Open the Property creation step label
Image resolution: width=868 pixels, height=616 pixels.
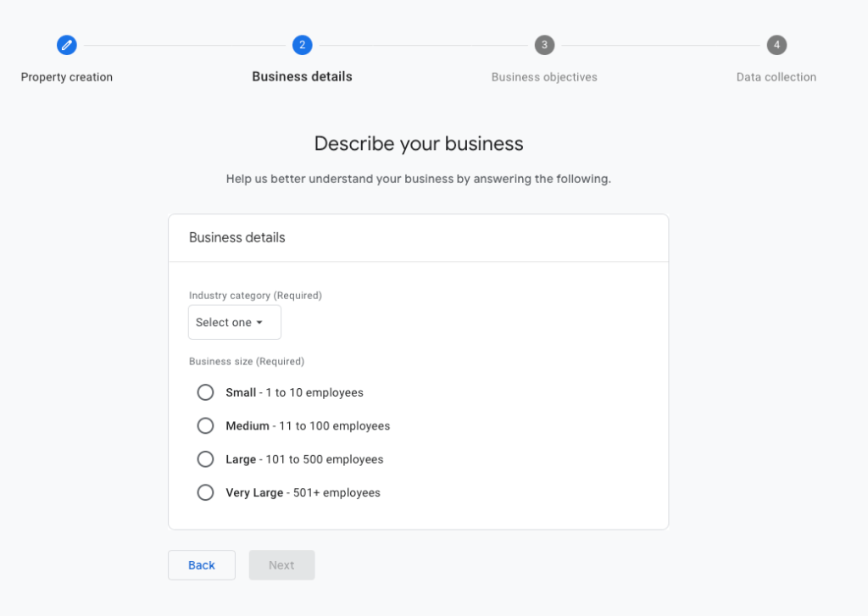tap(67, 76)
